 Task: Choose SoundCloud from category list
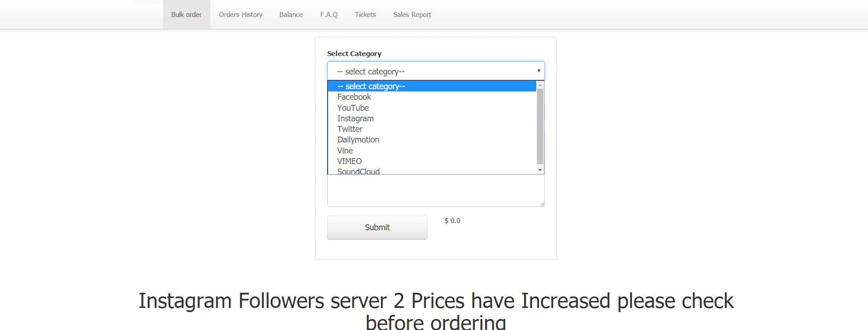[x=359, y=171]
